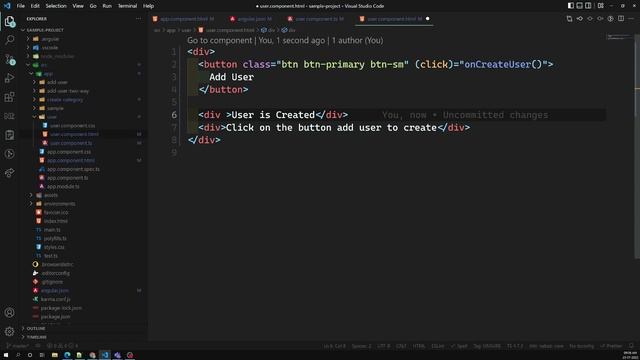Open Selection menu
Screen dimensions: 640x360
pyautogui.click(x=56, y=6)
